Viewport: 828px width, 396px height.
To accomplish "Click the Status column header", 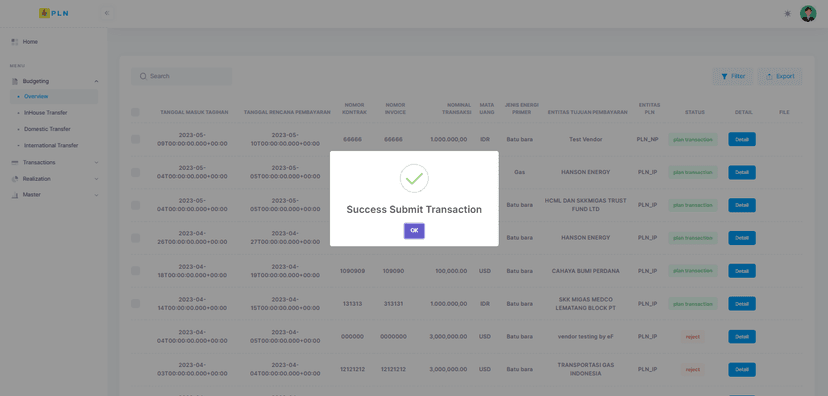I will tap(694, 112).
